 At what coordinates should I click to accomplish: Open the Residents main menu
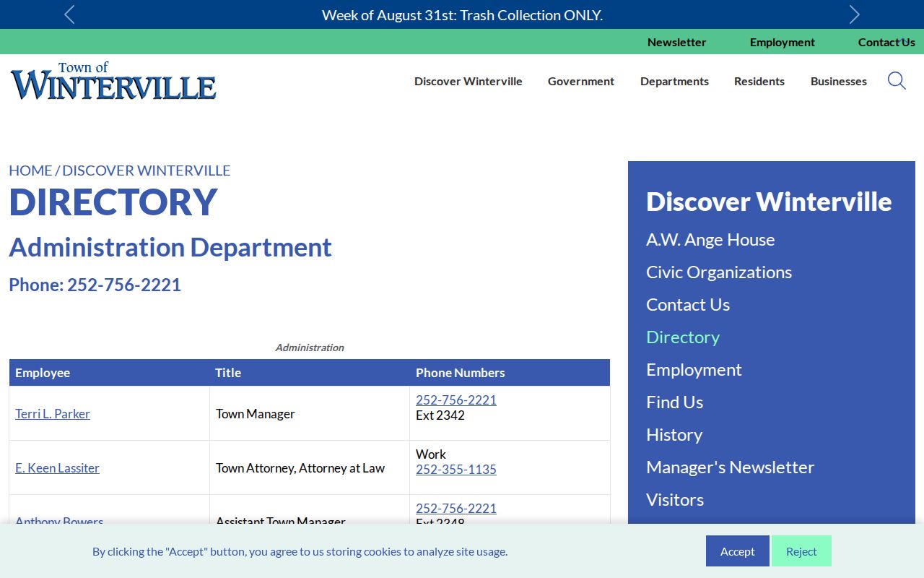tap(759, 81)
